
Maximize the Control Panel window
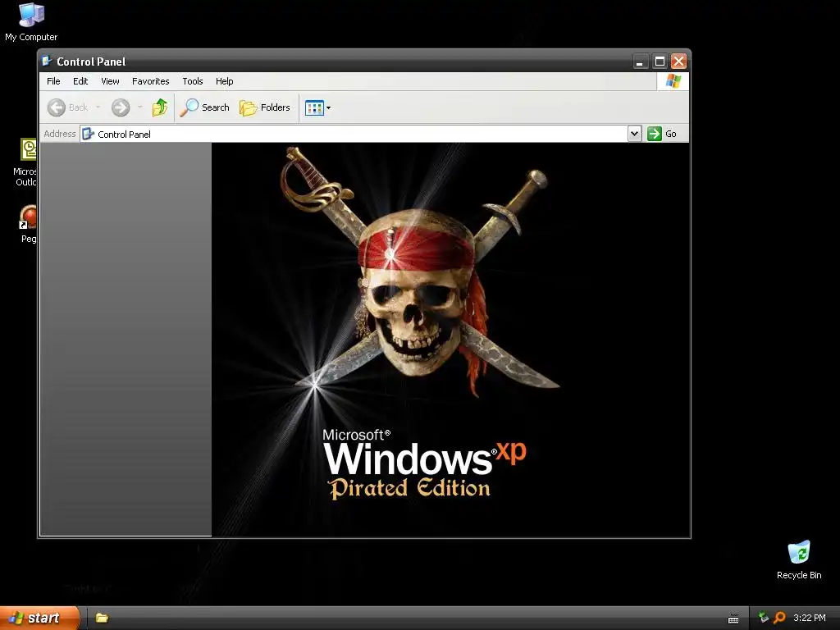click(660, 62)
